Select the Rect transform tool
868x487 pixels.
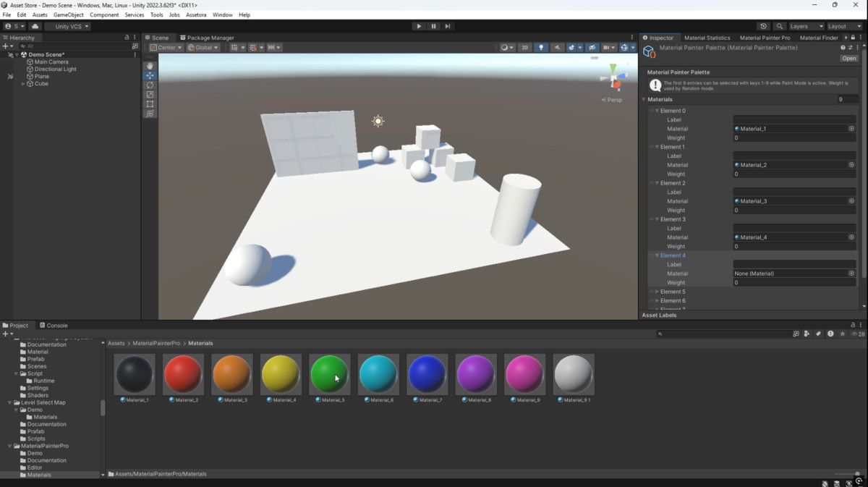click(x=150, y=104)
